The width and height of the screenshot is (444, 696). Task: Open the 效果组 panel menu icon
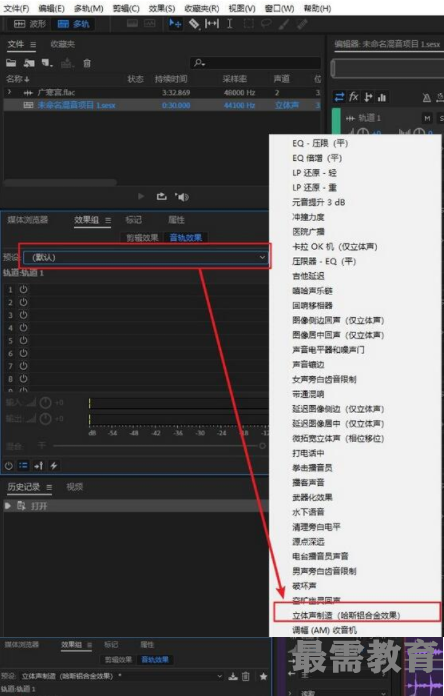108,220
